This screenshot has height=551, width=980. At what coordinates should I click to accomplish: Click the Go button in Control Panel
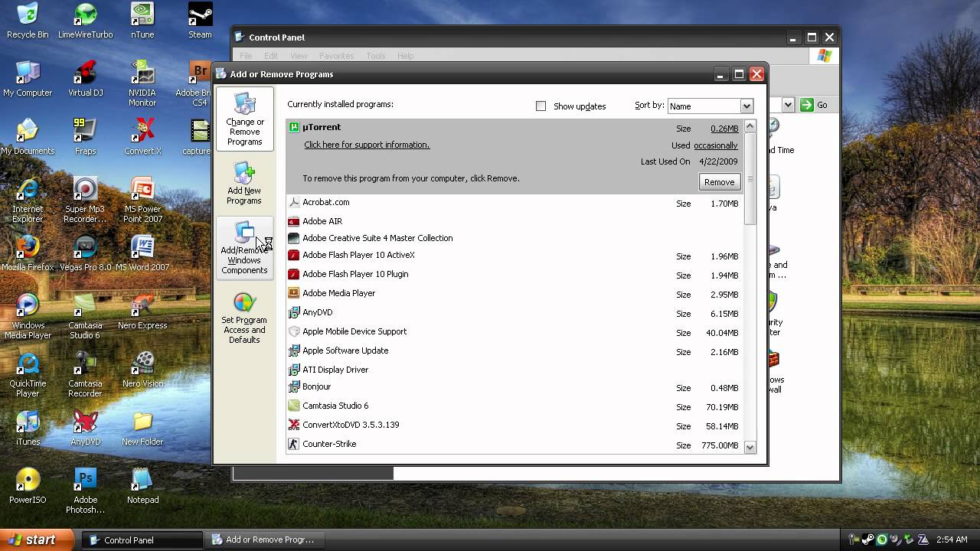[x=814, y=105]
